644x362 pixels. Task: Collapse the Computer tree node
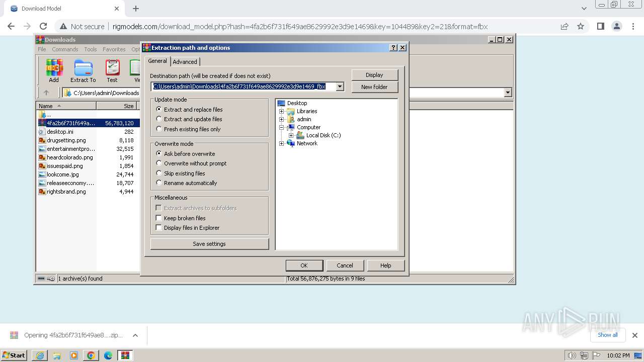[282, 127]
